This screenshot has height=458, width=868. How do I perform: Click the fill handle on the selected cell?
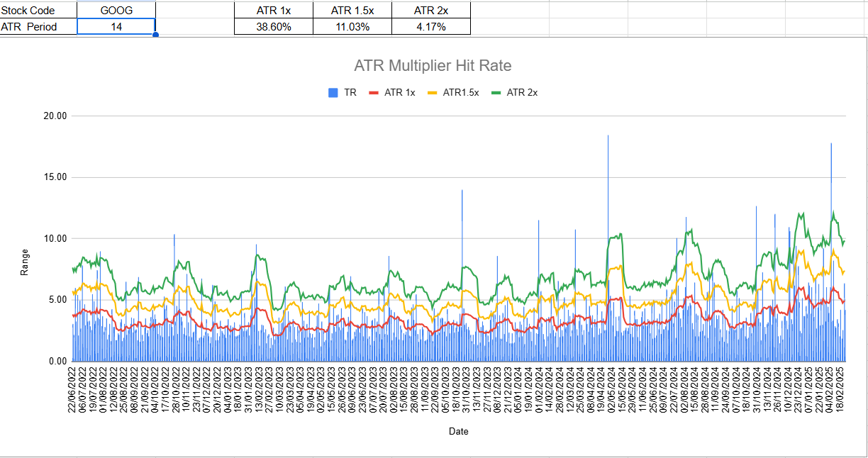click(x=155, y=35)
